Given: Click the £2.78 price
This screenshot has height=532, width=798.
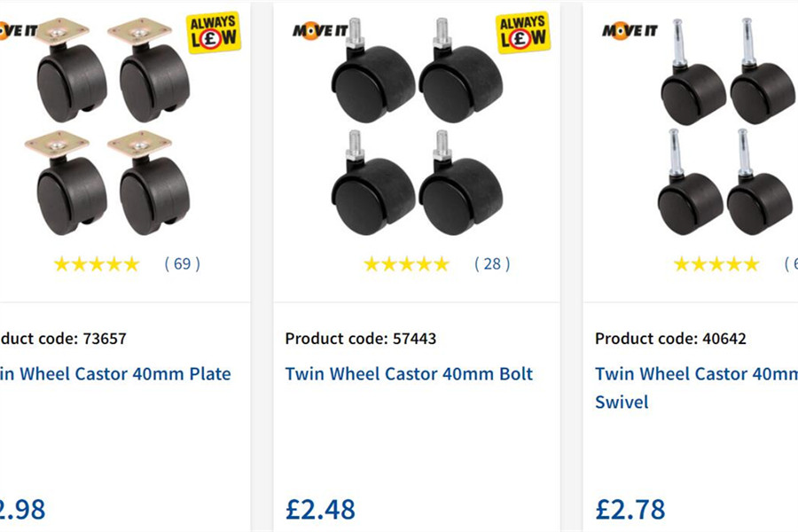Looking at the screenshot, I should (630, 509).
